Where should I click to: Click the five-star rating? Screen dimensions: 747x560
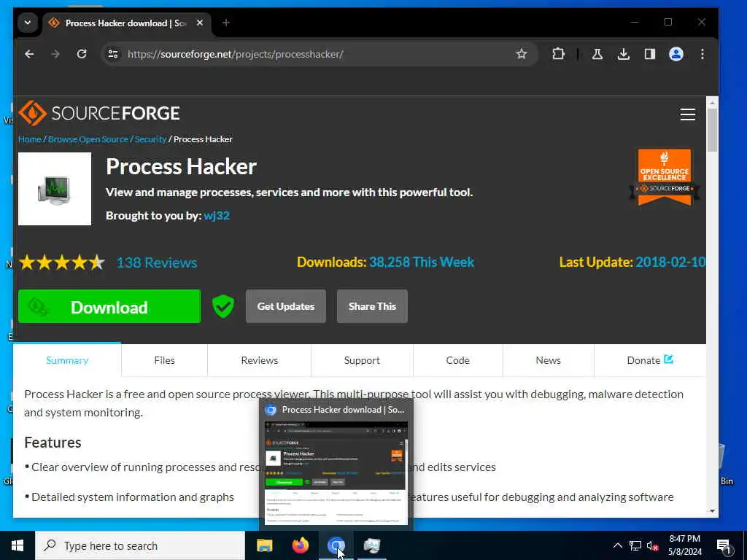tap(62, 262)
